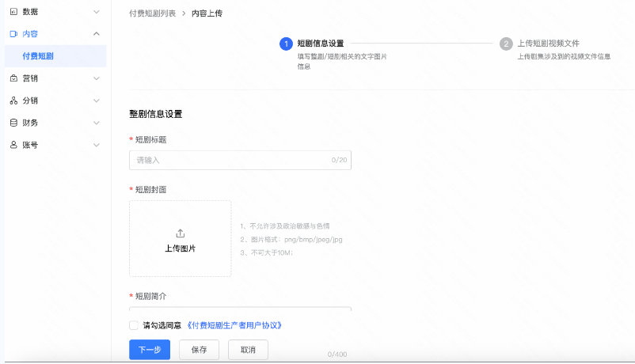635x364 pixels.
Task: Select 付费短剧 submenu item
Action: [x=38, y=56]
